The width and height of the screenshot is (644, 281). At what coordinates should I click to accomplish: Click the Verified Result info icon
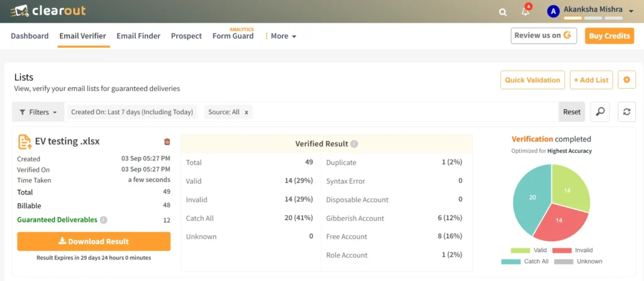pos(354,144)
